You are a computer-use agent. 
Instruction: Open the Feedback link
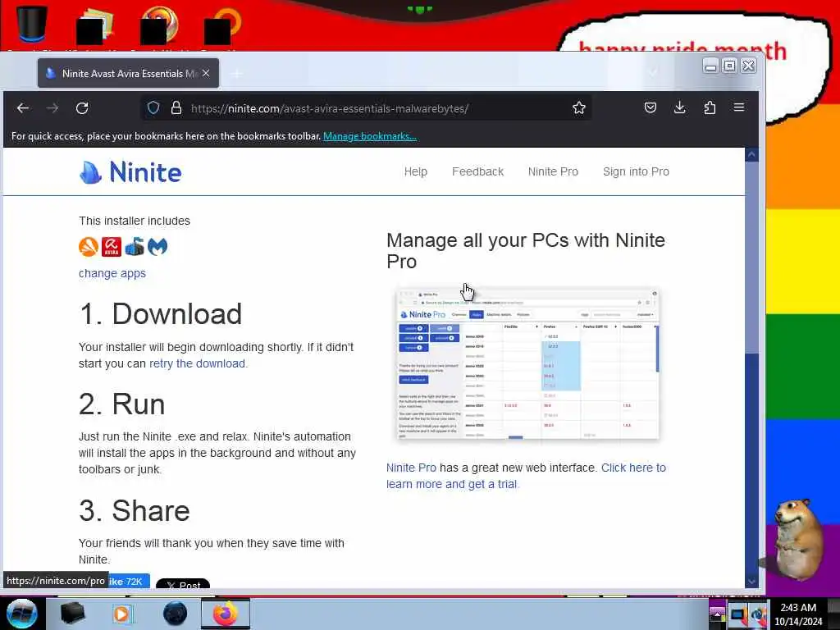pyautogui.click(x=477, y=172)
